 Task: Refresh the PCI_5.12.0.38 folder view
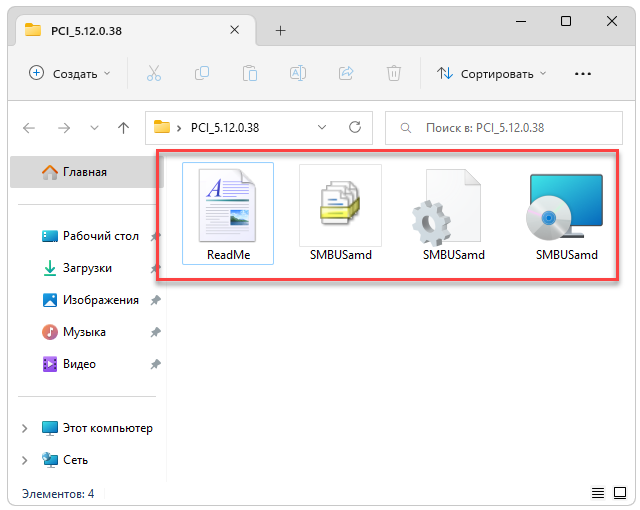[355, 127]
